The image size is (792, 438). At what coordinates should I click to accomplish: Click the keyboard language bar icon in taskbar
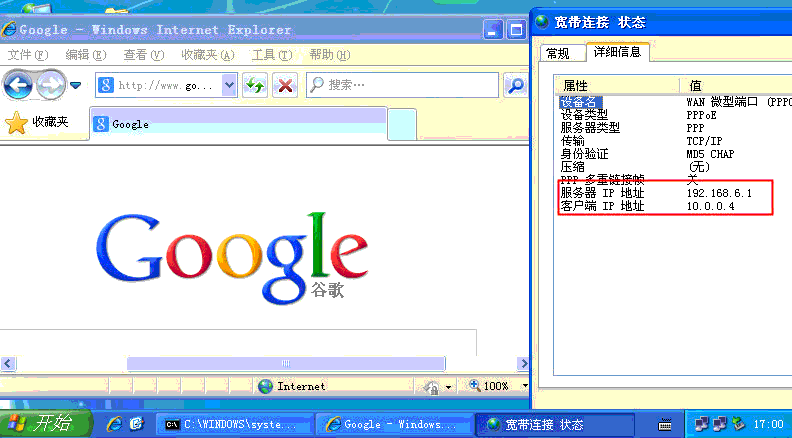(x=666, y=424)
